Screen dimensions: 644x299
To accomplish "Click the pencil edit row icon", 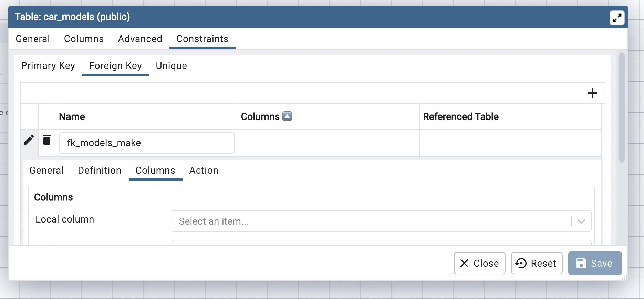I will [x=29, y=140].
